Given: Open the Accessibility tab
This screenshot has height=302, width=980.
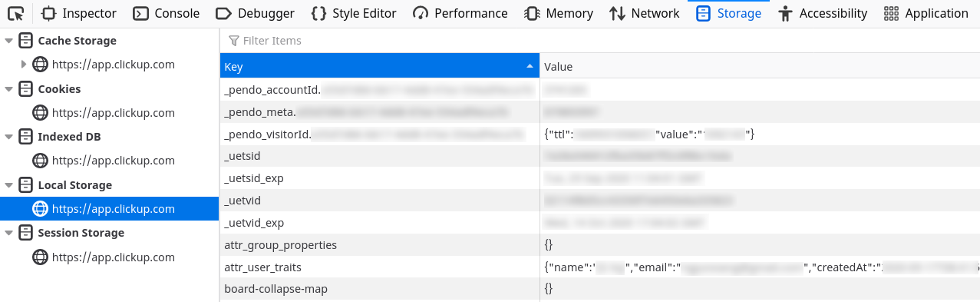Looking at the screenshot, I should point(823,13).
